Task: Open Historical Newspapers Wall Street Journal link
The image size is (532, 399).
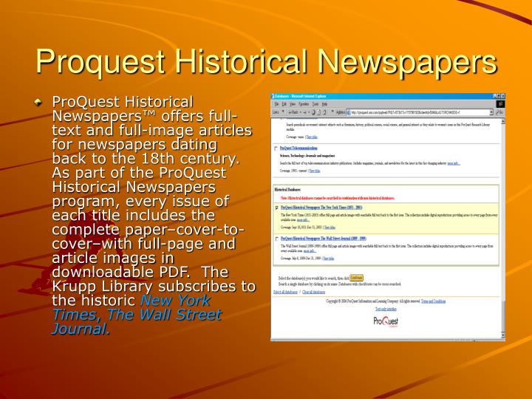Action: [324, 239]
